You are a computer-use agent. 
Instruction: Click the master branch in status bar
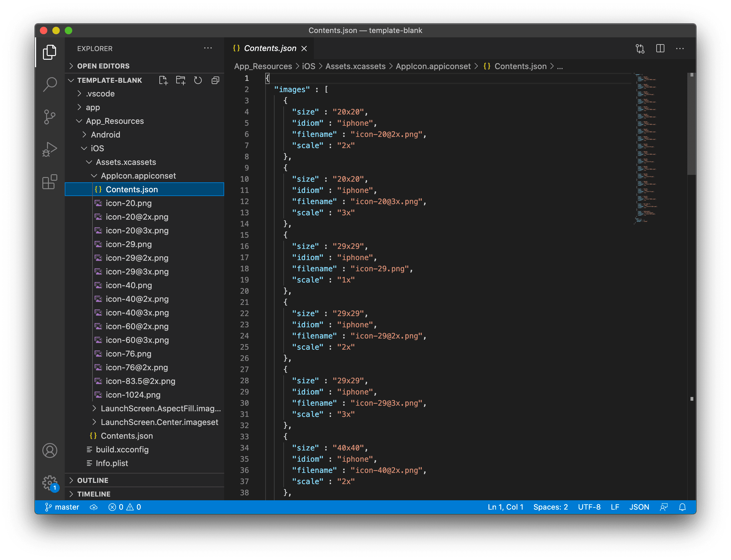pyautogui.click(x=62, y=507)
